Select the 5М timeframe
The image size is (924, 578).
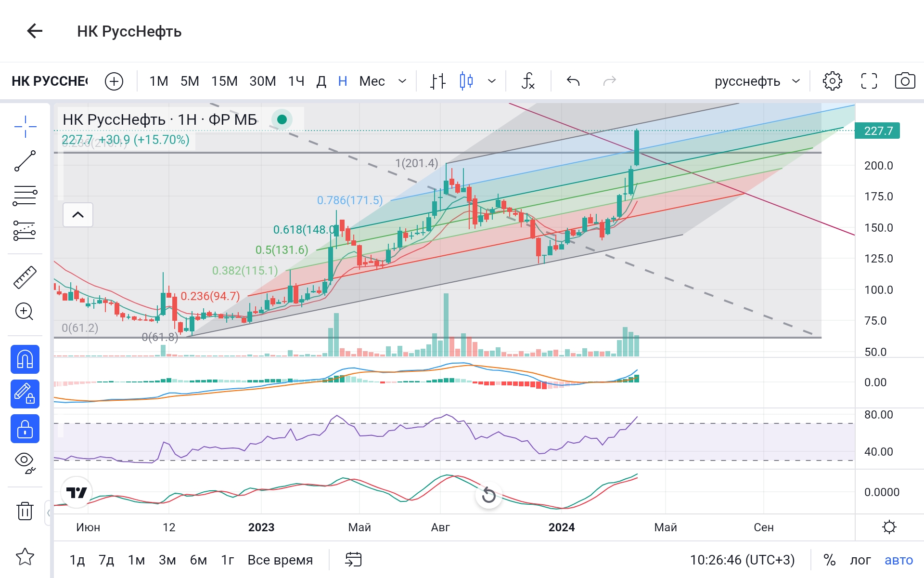pos(190,81)
